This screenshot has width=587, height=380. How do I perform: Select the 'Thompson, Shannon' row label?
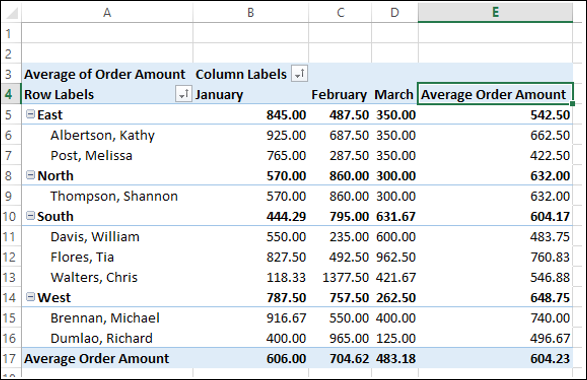tap(107, 196)
